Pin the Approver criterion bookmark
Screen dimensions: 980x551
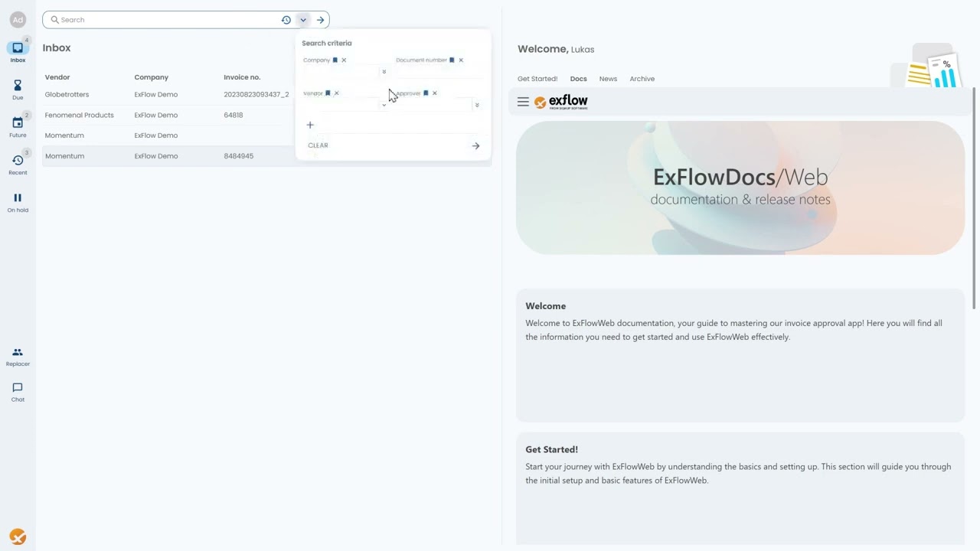click(426, 93)
